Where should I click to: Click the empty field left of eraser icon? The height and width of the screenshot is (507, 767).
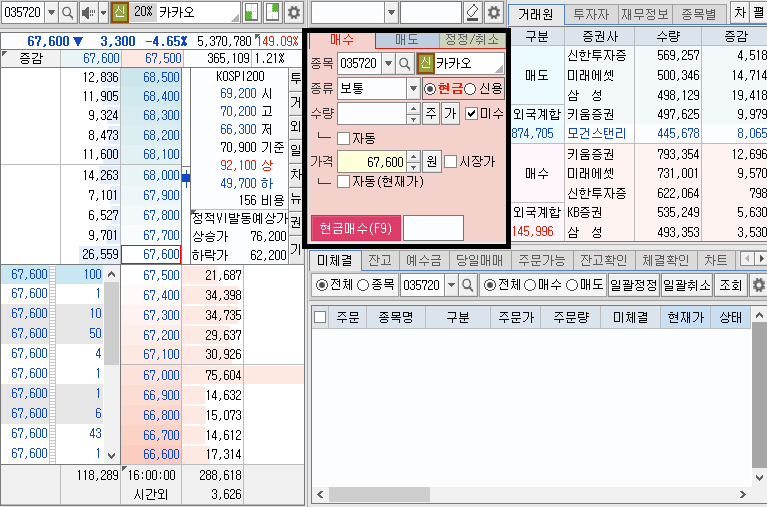430,13
